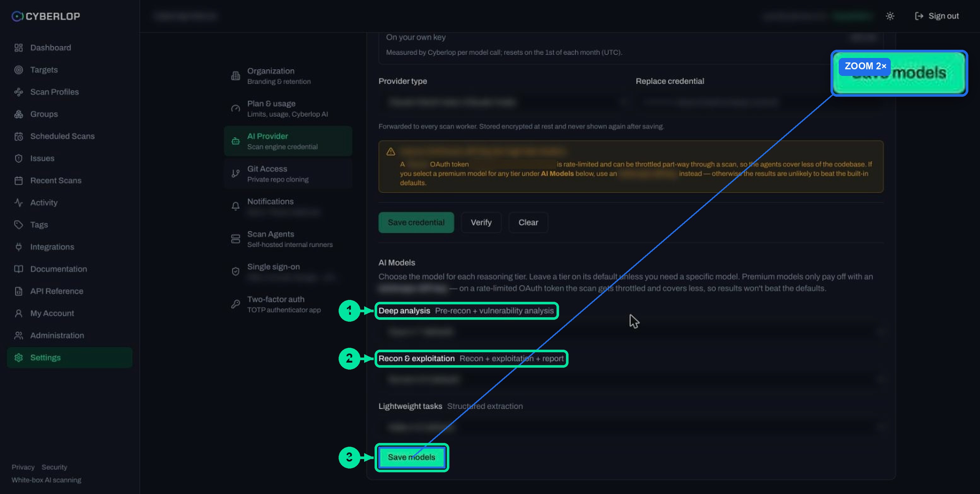The width and height of the screenshot is (980, 494).
Task: Open the Activity feed
Action: coord(70,203)
